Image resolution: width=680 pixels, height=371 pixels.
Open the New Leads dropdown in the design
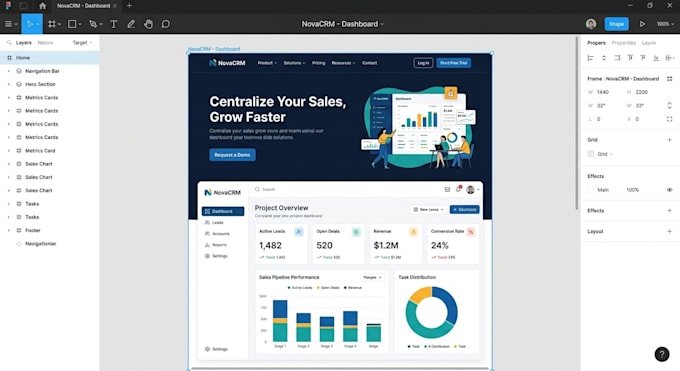point(428,210)
